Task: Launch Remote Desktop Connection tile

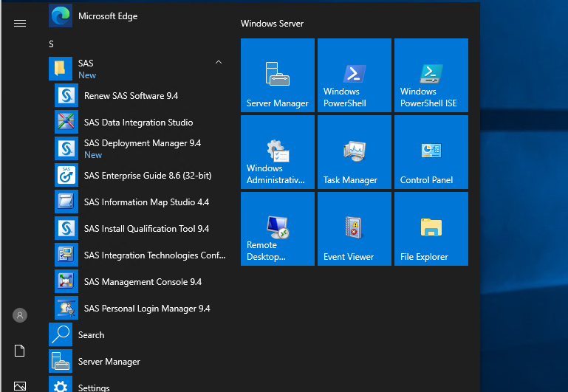Action: (277, 229)
